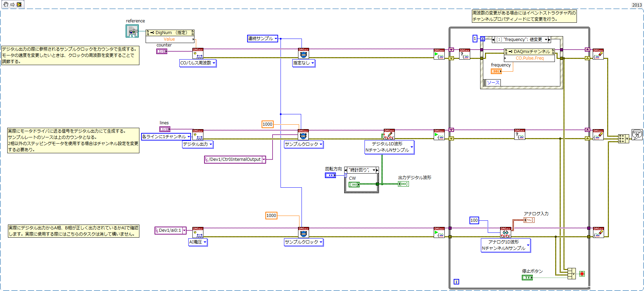Open サンプルクロック selector on digital row
The image size is (644, 291).
(304, 144)
